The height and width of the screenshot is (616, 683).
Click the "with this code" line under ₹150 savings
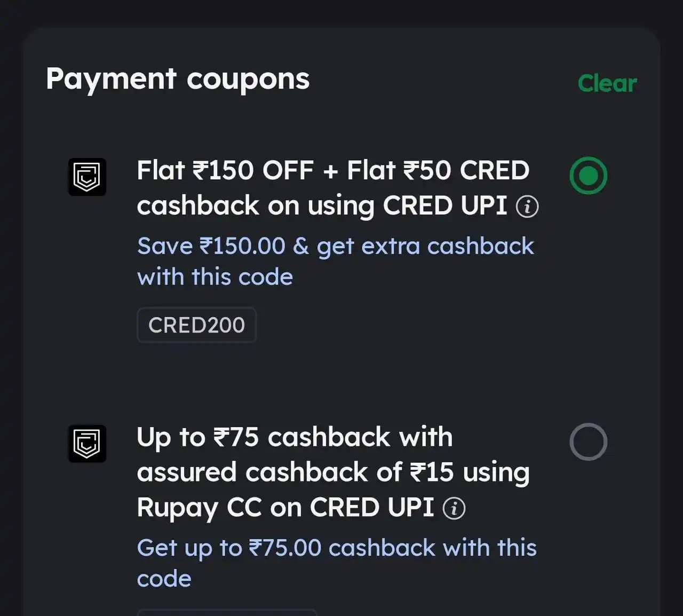coord(215,277)
